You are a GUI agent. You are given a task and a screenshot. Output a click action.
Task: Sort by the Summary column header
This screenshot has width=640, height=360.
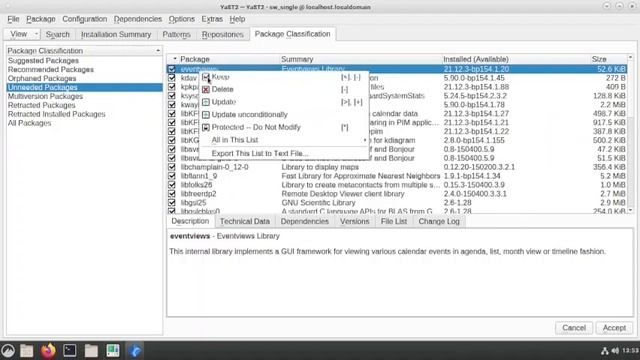[360, 59]
